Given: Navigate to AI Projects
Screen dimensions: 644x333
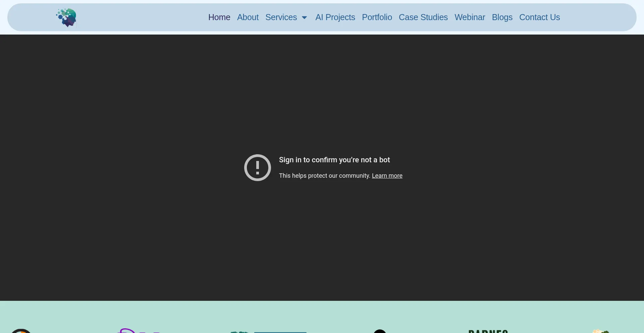Looking at the screenshot, I should click(x=335, y=17).
